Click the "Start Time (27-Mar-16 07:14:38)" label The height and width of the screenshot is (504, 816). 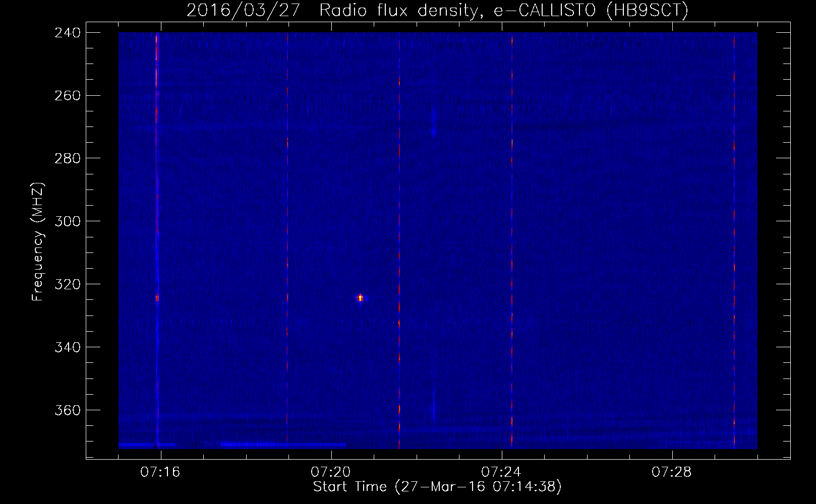coord(437,487)
